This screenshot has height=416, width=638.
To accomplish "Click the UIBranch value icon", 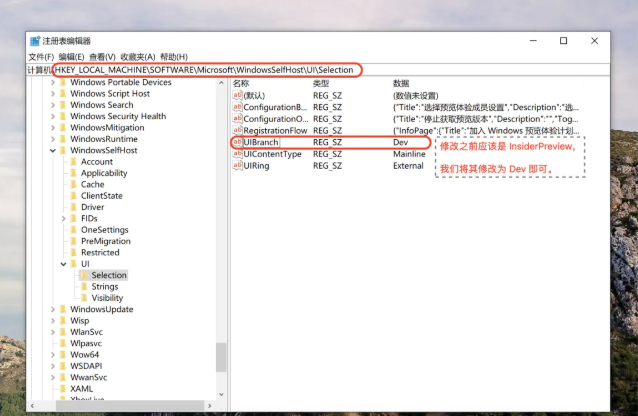I will [x=238, y=142].
